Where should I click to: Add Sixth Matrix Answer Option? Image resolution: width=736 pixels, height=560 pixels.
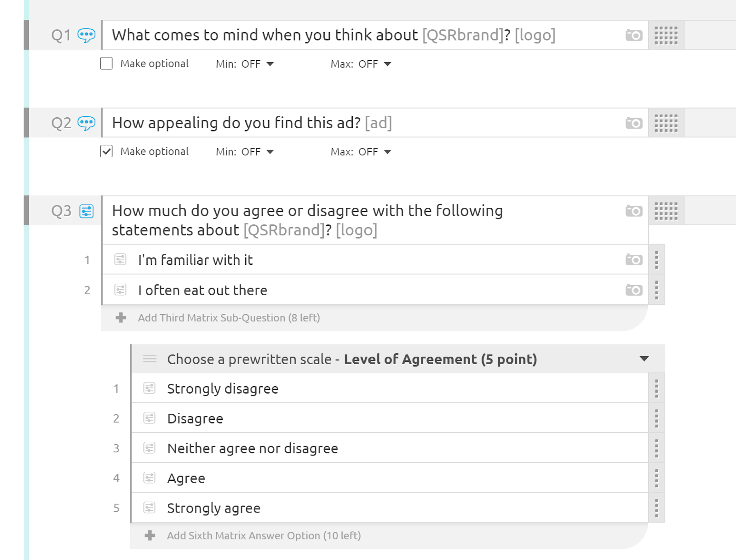264,536
